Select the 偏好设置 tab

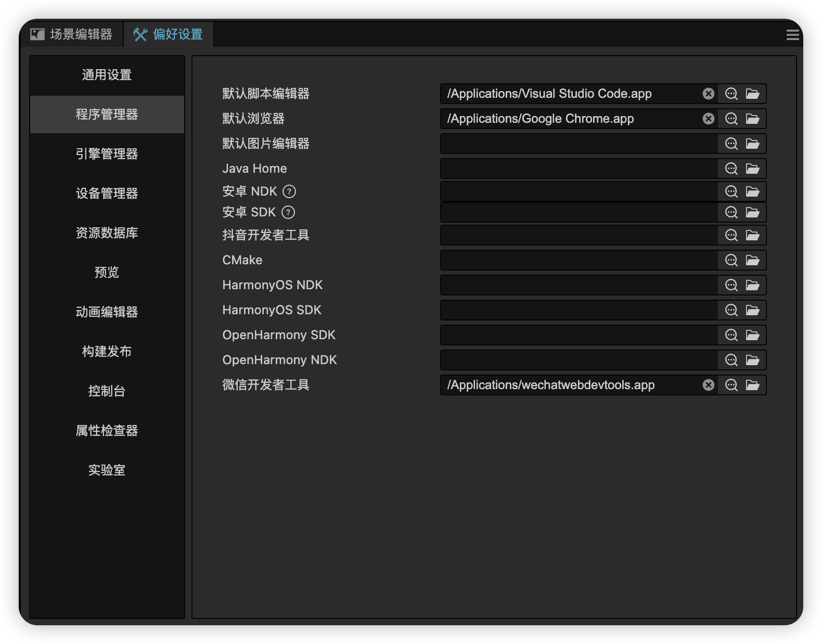(x=168, y=35)
